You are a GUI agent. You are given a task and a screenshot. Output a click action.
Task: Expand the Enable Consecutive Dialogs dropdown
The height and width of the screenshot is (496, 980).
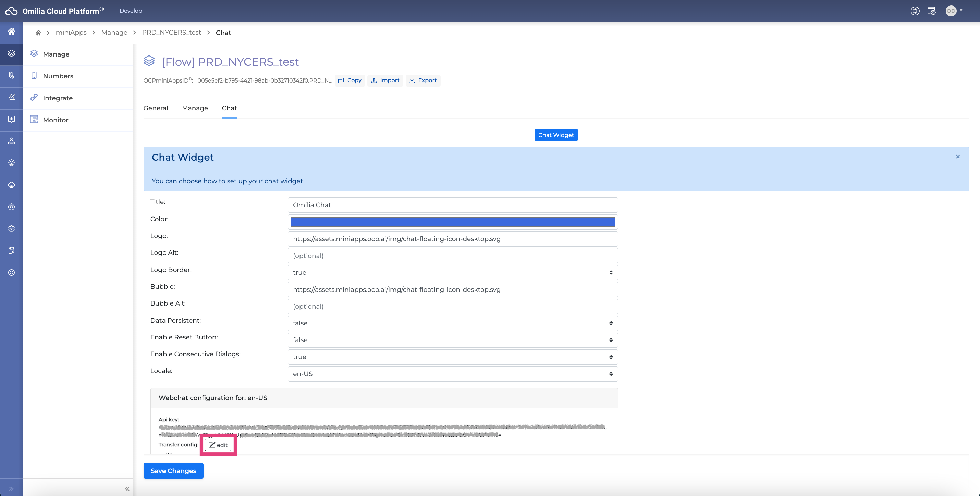coord(452,356)
